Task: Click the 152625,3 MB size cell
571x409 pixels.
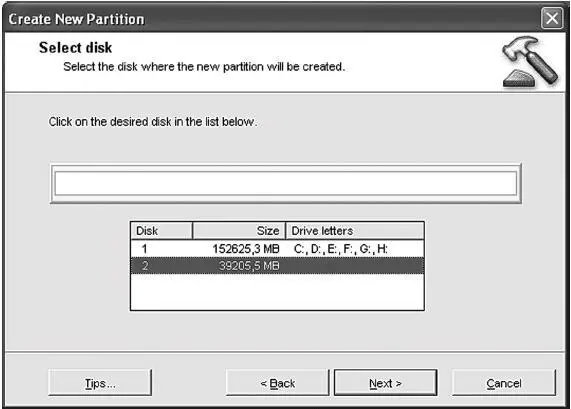Action: point(246,249)
